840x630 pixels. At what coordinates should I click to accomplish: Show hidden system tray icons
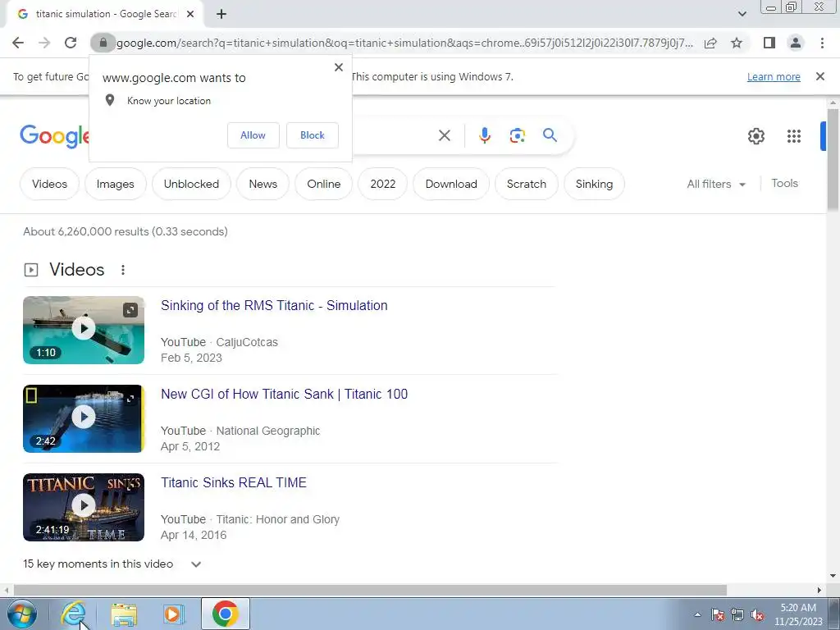click(697, 614)
